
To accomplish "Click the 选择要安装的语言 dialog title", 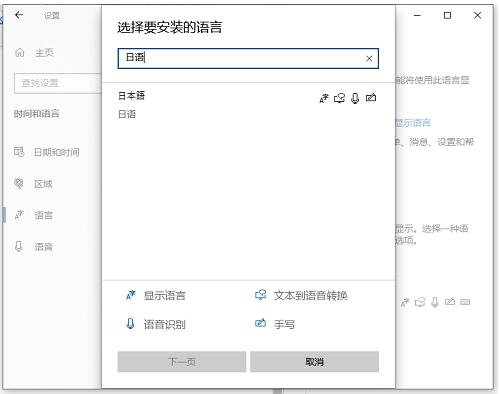I will click(x=170, y=27).
